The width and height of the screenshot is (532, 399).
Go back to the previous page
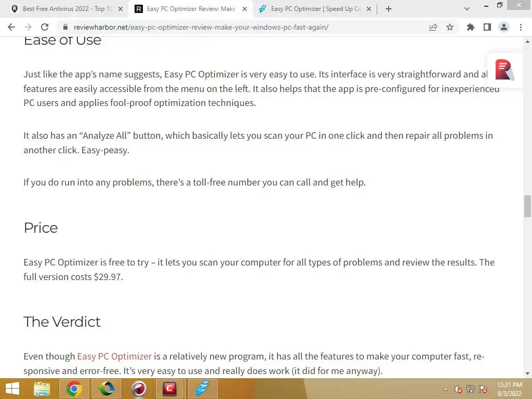[11, 27]
